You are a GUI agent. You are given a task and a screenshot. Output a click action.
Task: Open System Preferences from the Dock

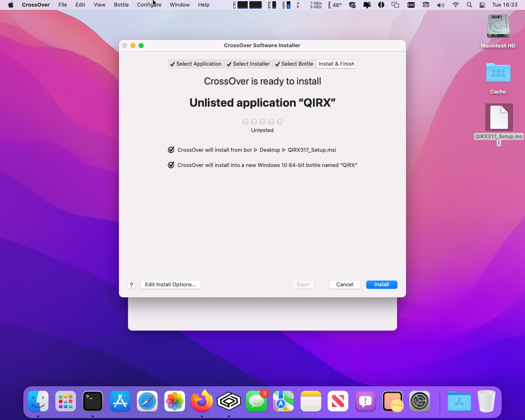click(x=420, y=401)
